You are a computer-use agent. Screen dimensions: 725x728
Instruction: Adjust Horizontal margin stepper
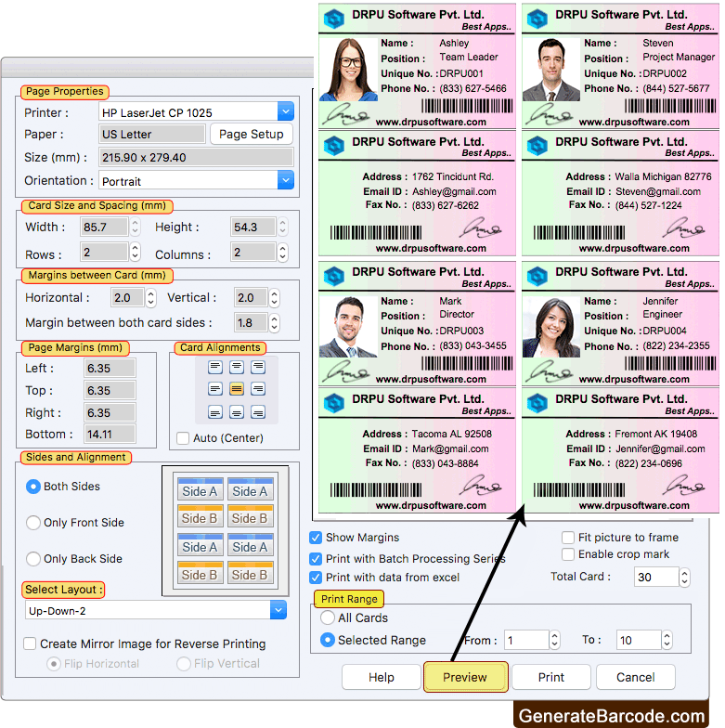pos(150,297)
